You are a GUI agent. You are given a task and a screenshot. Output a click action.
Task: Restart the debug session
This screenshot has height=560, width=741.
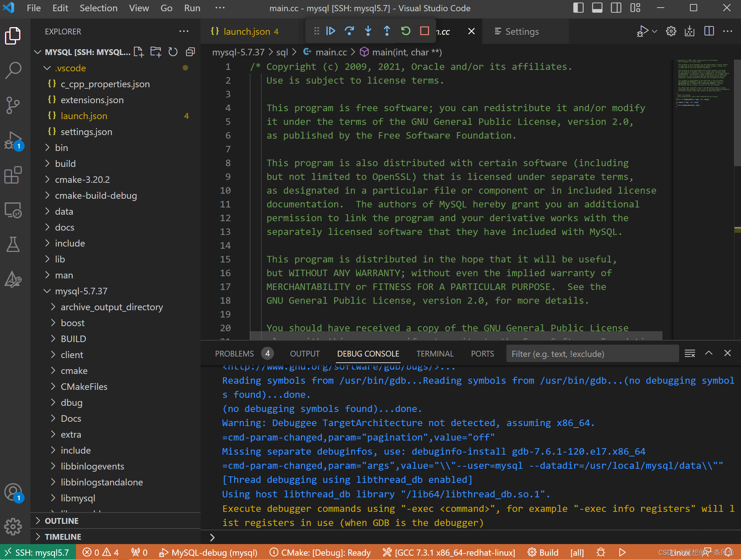point(406,31)
